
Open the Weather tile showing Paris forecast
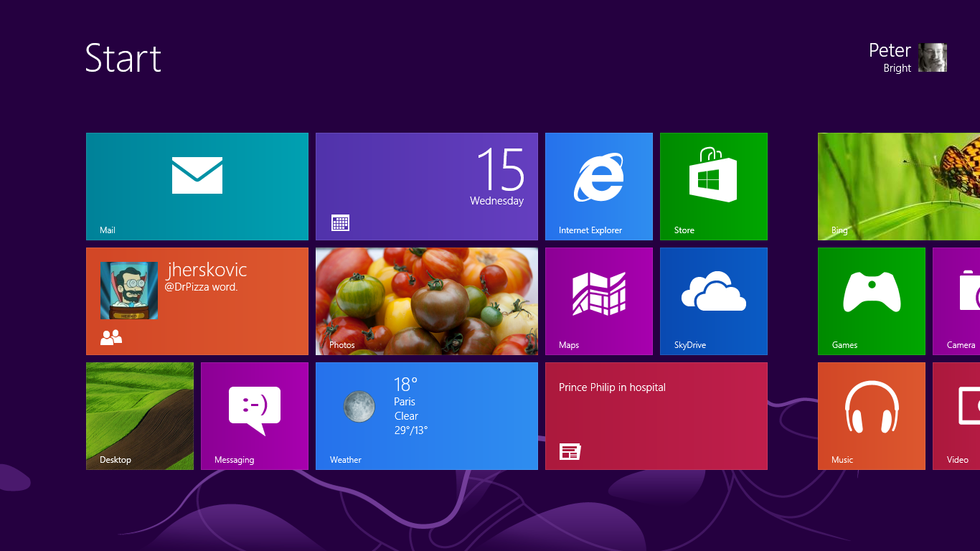tap(426, 416)
